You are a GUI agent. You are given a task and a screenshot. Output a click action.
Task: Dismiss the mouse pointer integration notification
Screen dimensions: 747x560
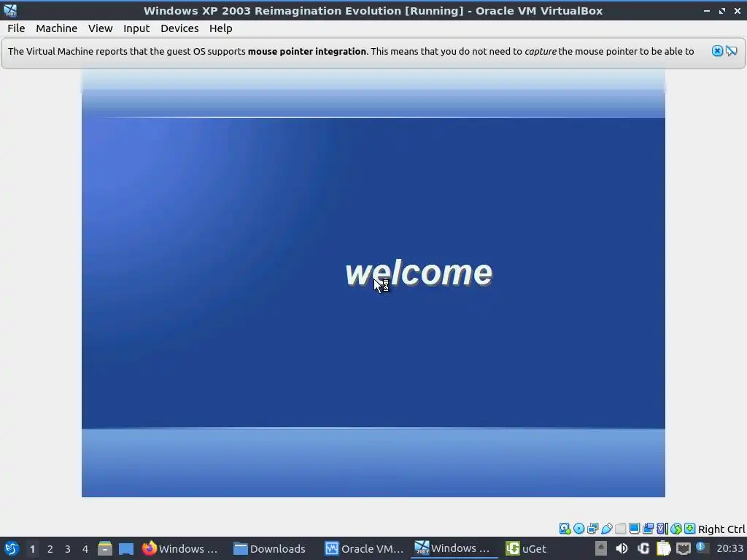[717, 51]
